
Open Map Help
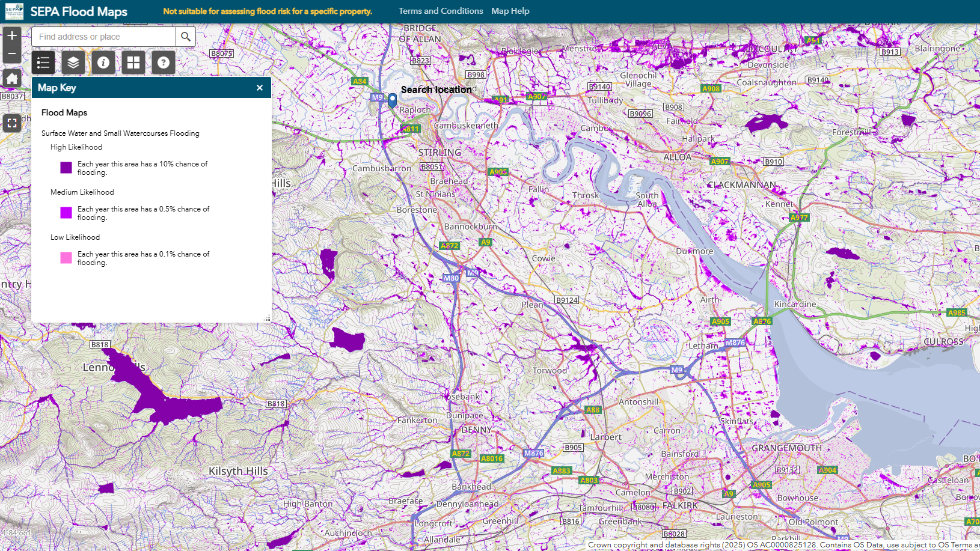click(510, 10)
